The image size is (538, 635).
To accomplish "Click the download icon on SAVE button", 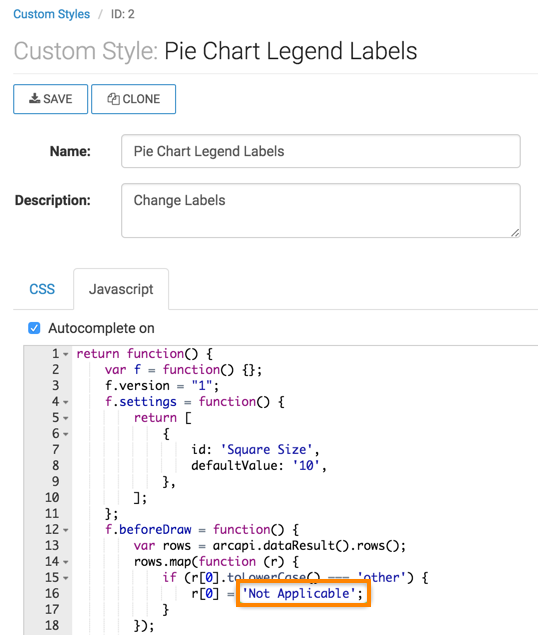I will pos(34,98).
